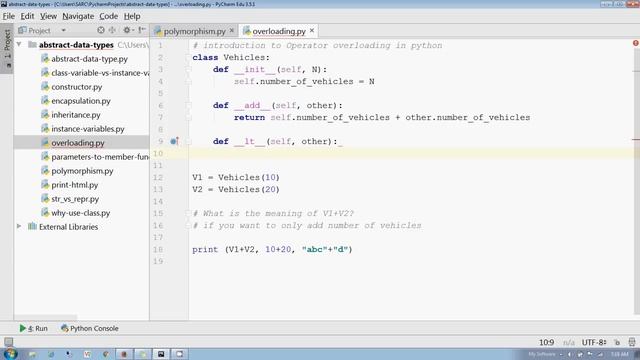
Task: Open the Code menu
Action: (x=109, y=16)
